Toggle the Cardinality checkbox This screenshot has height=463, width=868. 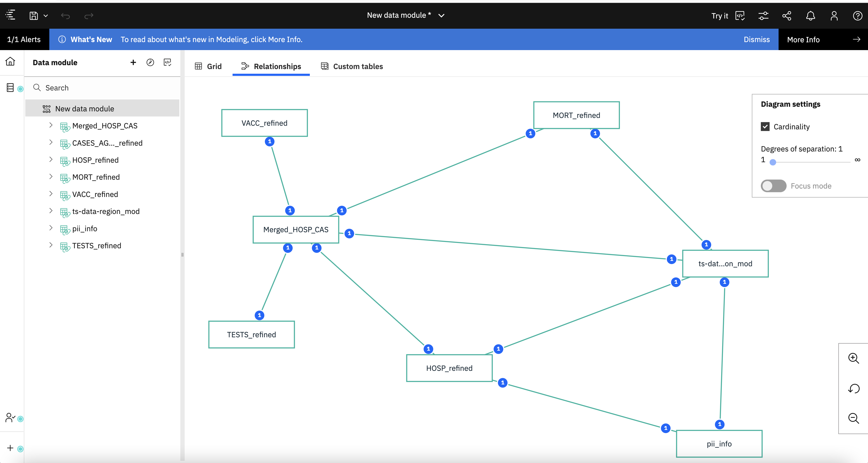point(765,126)
